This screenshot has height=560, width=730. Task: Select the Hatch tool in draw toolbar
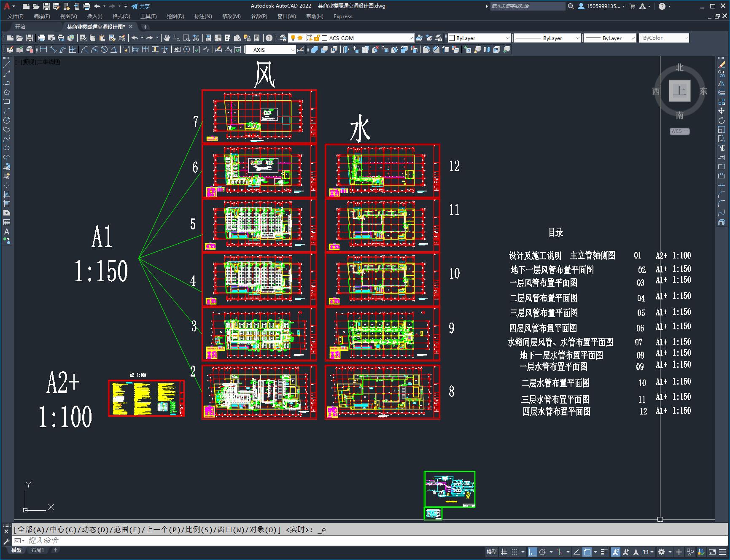[7, 194]
